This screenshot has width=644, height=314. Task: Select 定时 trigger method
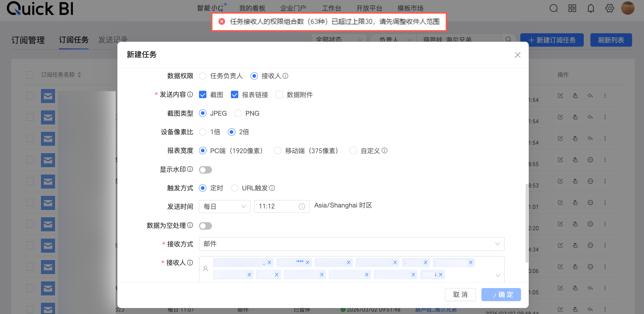(203, 188)
